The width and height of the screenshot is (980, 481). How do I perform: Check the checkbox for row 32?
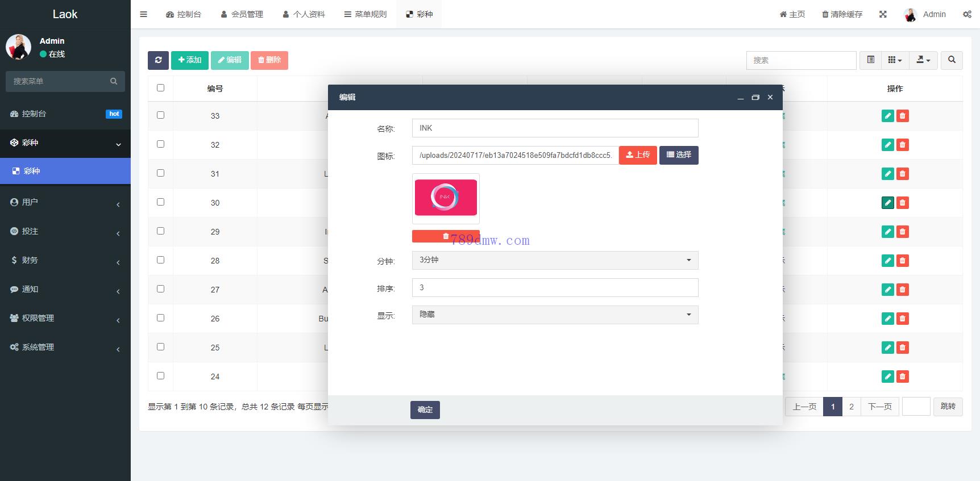[x=160, y=144]
